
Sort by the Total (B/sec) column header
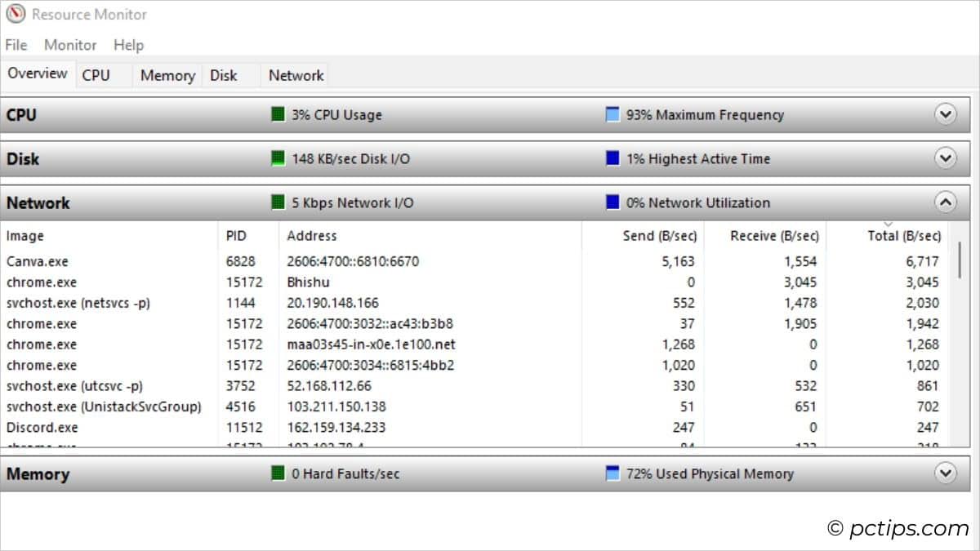coord(905,235)
